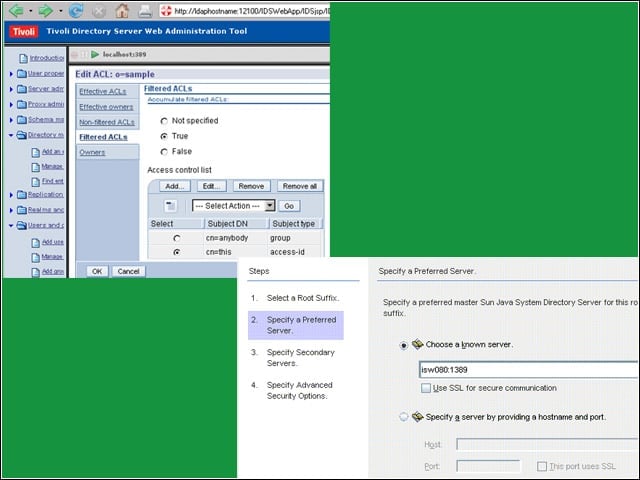Viewport: 640px width, 480px height.
Task: Collapse the Users and groups tree node
Action: pos(11,225)
